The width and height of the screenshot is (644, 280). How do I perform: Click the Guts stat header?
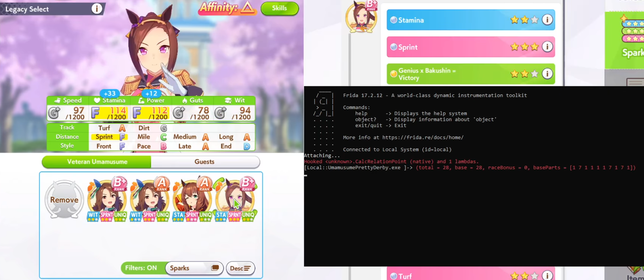(x=193, y=101)
